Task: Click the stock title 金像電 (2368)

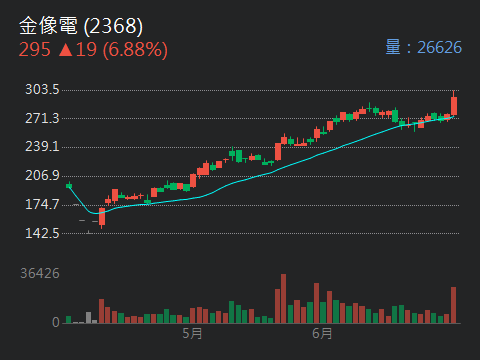Action: coord(81,26)
